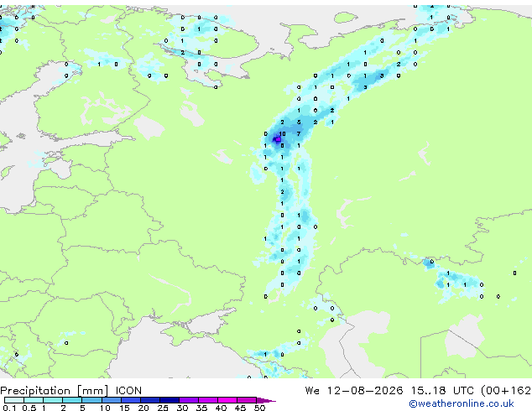
Task: Click the 30–35 mm legend swatch
Action: (189, 400)
